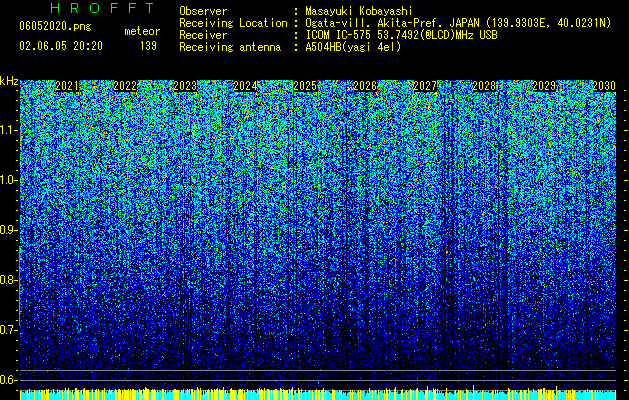Click the 2026 time marker

pos(365,86)
